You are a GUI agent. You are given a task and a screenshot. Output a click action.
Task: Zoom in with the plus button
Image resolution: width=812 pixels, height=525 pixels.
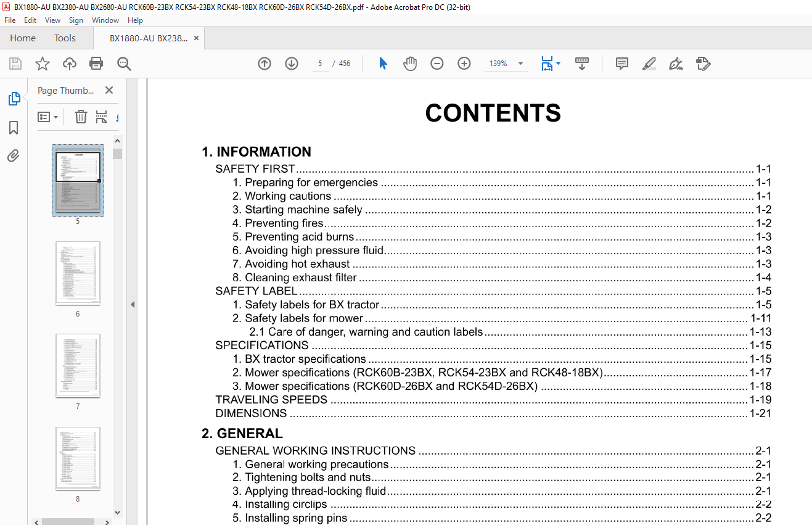click(464, 64)
